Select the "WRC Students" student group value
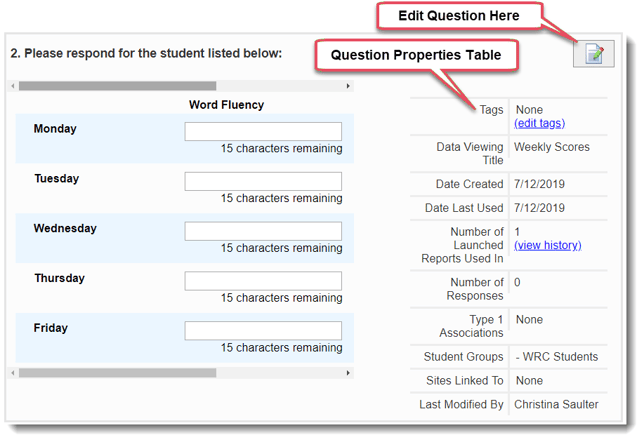This screenshot has width=644, height=442. coord(556,357)
